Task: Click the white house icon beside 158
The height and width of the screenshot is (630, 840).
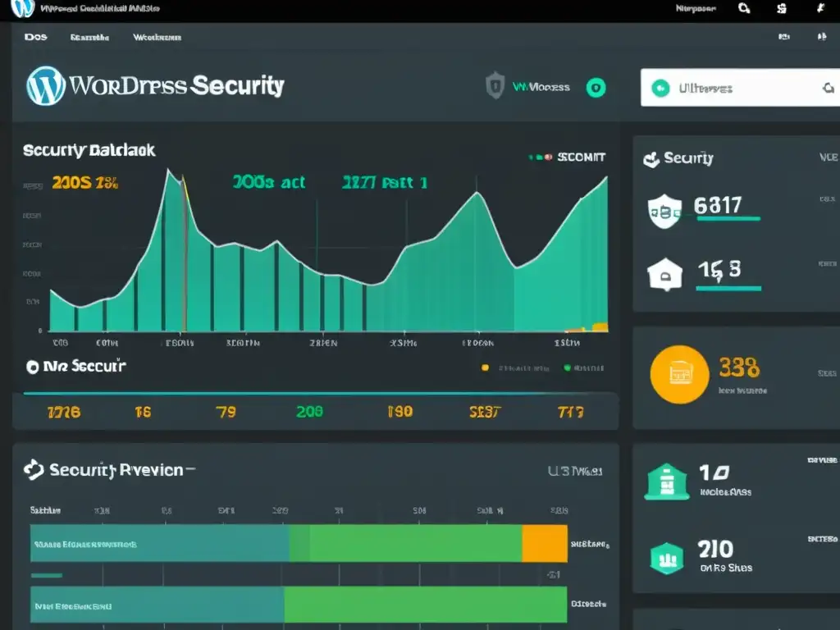Action: tap(663, 275)
